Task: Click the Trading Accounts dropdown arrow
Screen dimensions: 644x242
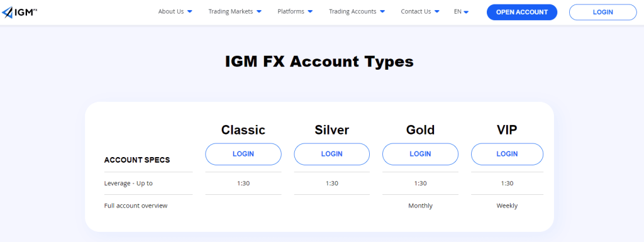Action: coord(382,12)
